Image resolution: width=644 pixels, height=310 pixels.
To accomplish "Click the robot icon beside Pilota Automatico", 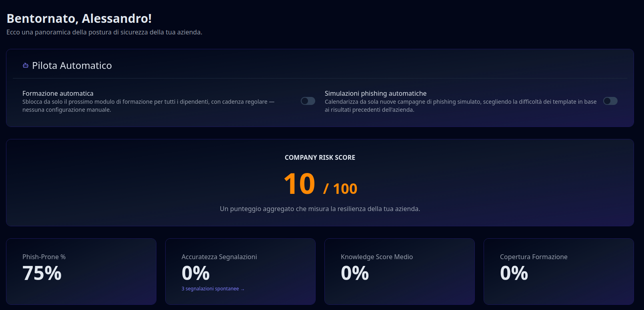I will (x=26, y=65).
